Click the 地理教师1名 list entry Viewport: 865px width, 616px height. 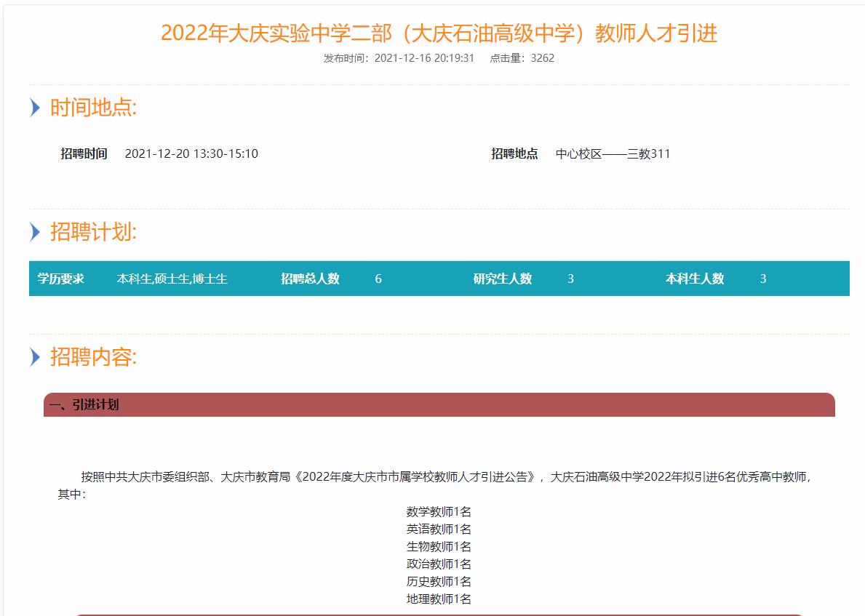(439, 599)
